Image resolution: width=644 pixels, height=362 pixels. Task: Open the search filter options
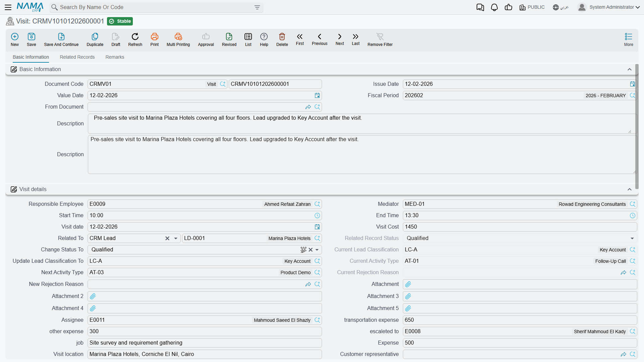tap(257, 7)
